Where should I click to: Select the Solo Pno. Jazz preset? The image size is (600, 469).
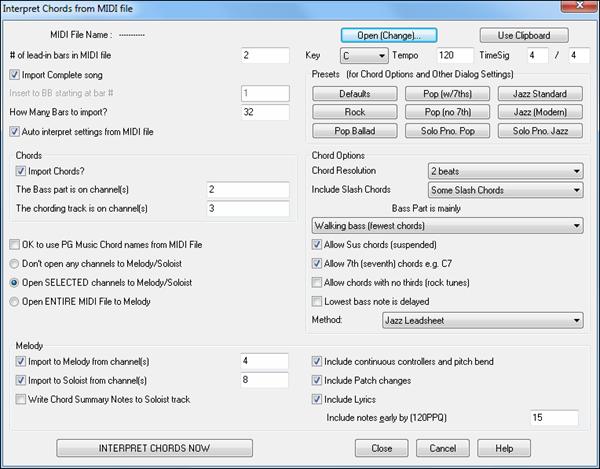point(540,131)
